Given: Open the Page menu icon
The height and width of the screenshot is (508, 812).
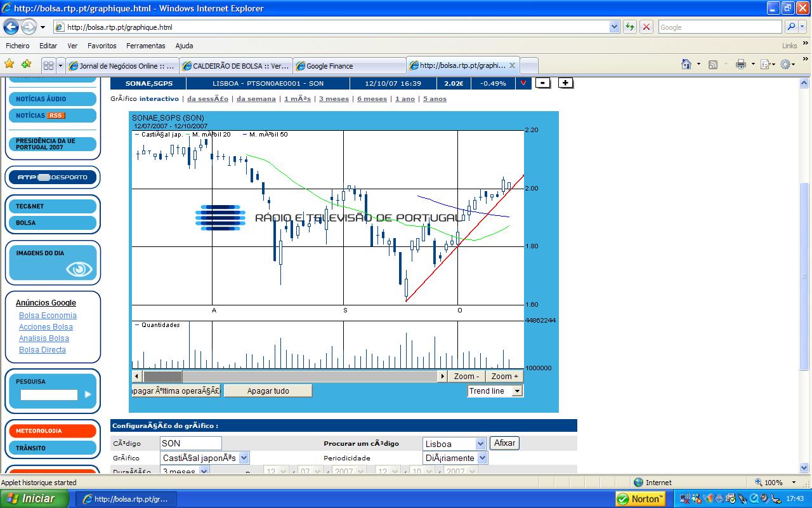Looking at the screenshot, I should point(765,64).
